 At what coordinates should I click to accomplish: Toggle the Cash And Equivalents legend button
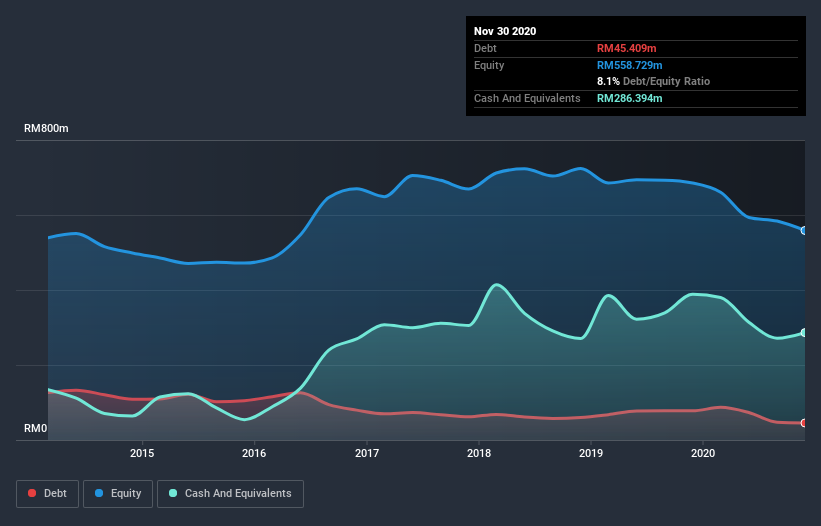[x=230, y=494]
